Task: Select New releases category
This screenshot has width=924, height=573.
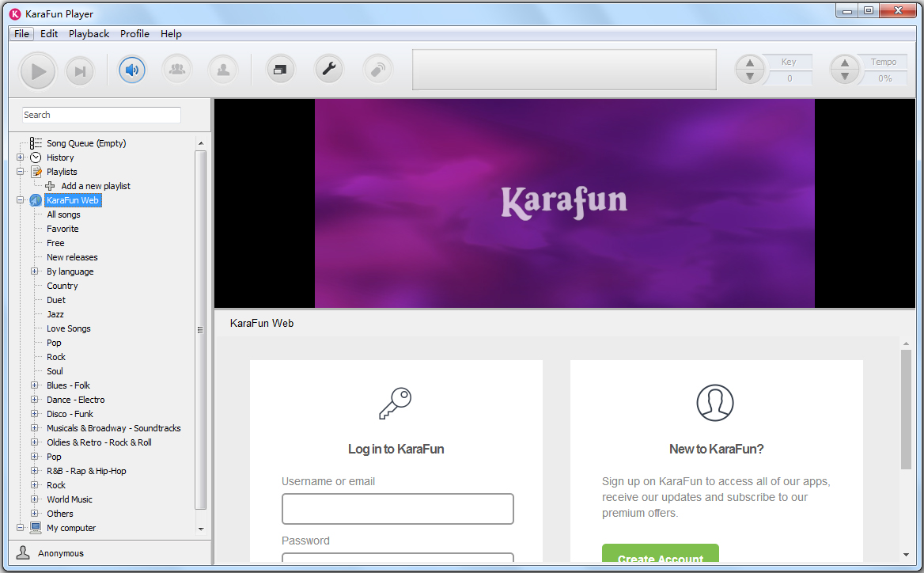Action: 72,257
